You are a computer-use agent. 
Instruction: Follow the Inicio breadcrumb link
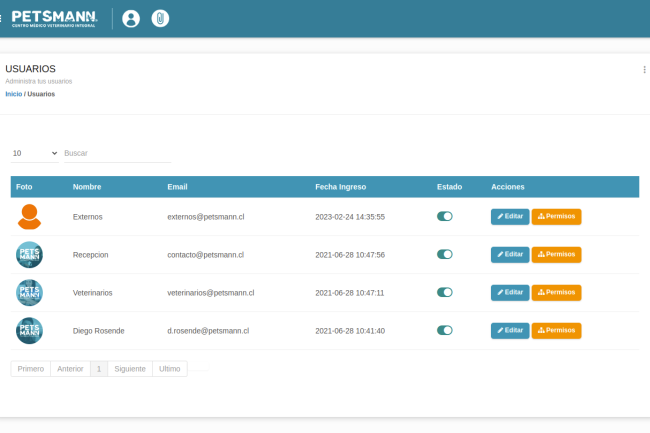(x=13, y=94)
